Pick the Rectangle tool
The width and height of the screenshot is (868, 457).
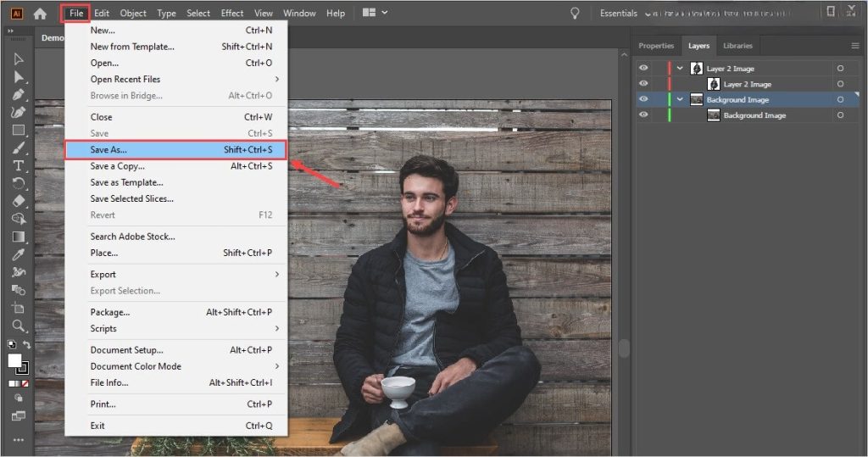(18, 131)
